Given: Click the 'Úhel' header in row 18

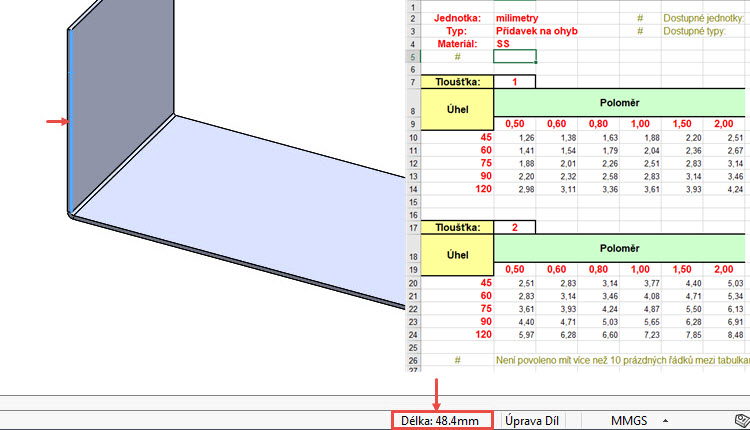Looking at the screenshot, I should (x=457, y=254).
